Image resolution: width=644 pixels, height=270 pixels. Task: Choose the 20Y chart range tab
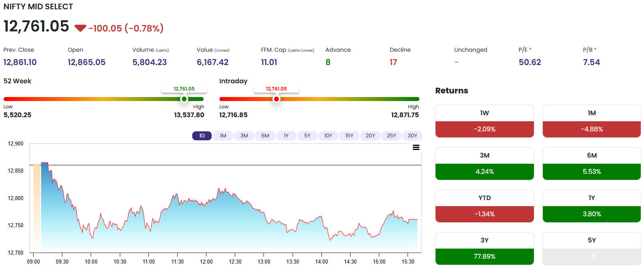pos(370,136)
